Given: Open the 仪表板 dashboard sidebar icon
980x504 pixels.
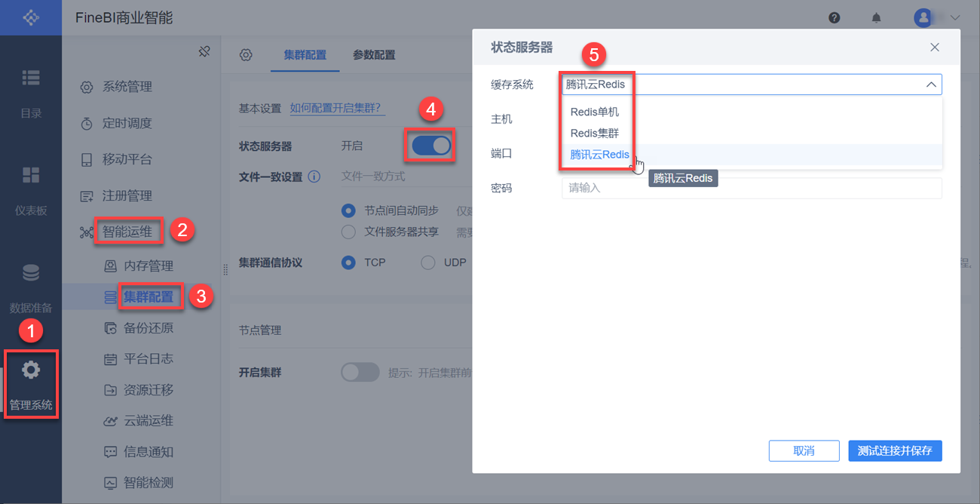Looking at the screenshot, I should (x=31, y=175).
